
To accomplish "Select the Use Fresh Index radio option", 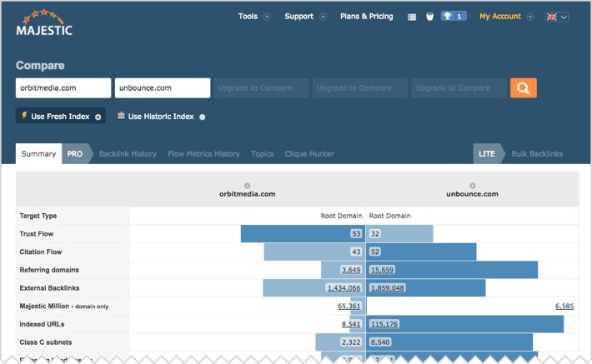I will pyautogui.click(x=98, y=117).
